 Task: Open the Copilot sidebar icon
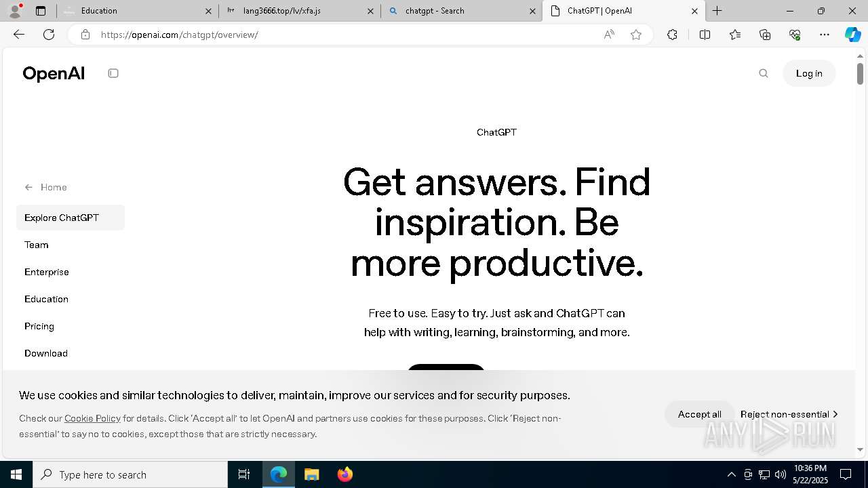point(853,35)
